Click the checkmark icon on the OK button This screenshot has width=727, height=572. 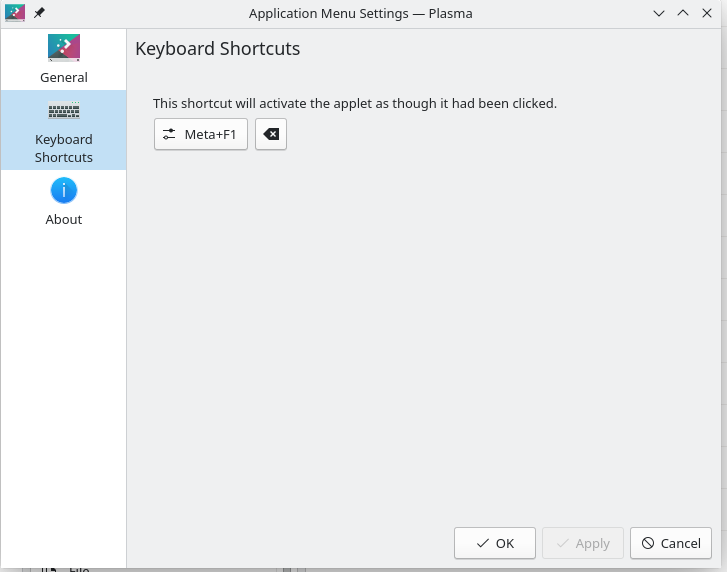[x=483, y=543]
